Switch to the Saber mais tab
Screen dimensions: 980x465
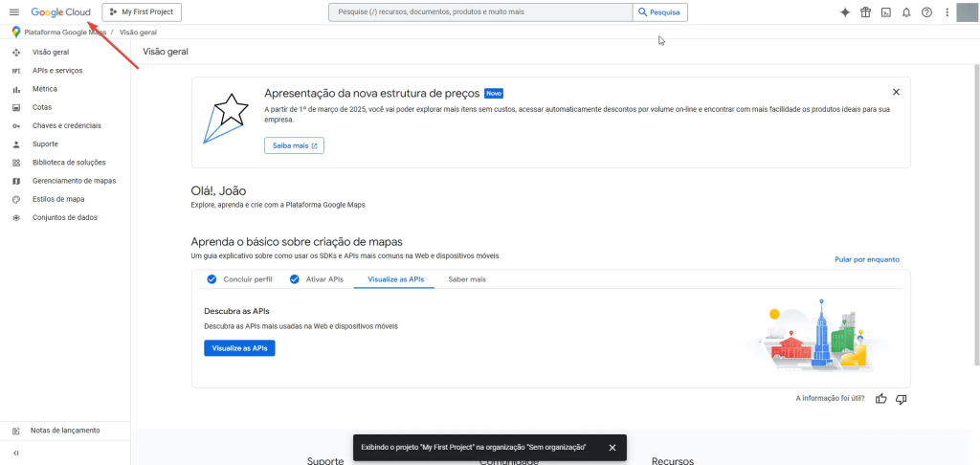pos(467,279)
